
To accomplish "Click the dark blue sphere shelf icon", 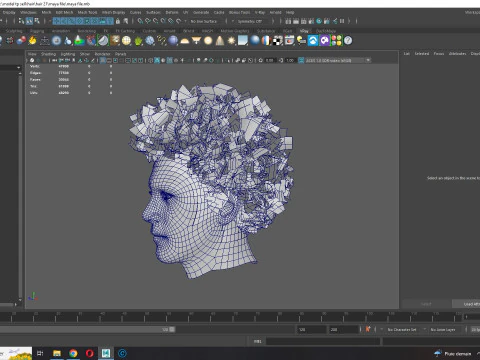I will click(x=173, y=41).
